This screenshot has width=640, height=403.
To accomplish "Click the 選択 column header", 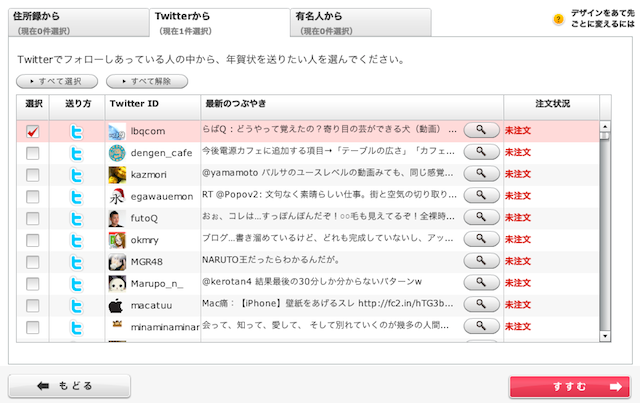I will tap(33, 107).
